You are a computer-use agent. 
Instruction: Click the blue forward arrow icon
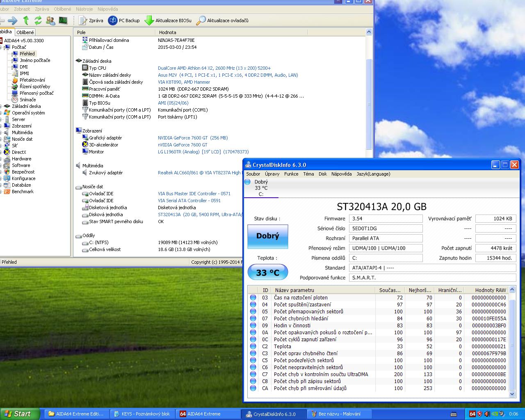point(13,21)
